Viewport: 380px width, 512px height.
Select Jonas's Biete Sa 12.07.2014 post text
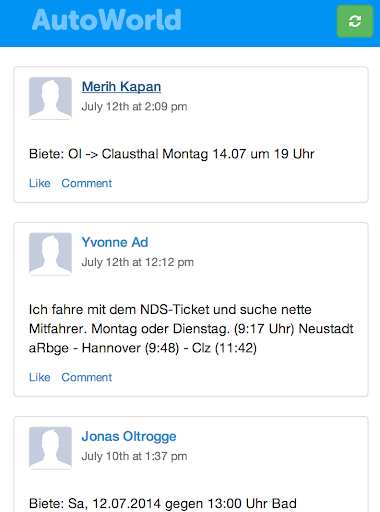coord(163,503)
